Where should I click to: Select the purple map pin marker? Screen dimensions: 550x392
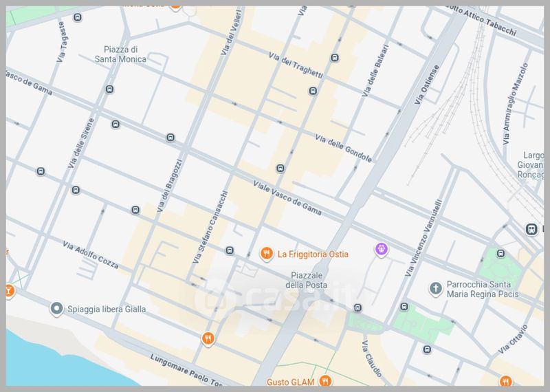tap(381, 249)
